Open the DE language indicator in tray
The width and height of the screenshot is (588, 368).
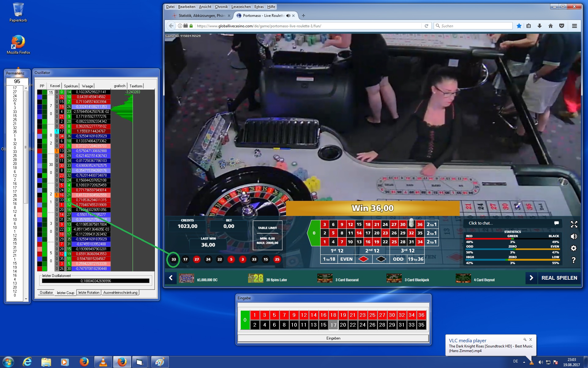[x=515, y=362]
